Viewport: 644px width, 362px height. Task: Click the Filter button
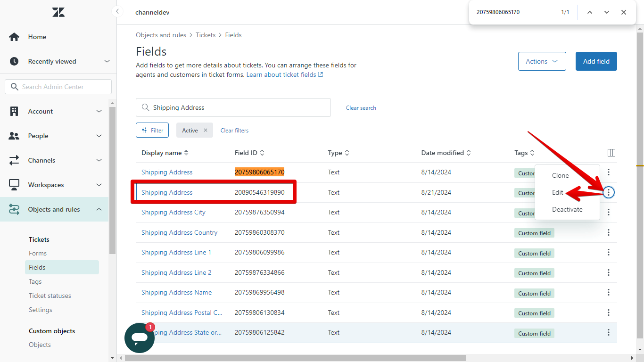152,130
